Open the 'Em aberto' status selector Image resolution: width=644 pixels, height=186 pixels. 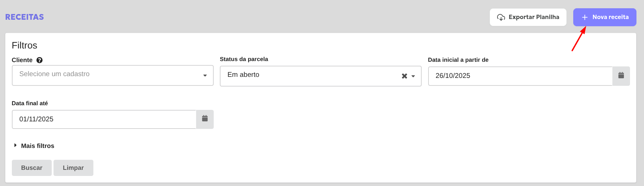309,76
